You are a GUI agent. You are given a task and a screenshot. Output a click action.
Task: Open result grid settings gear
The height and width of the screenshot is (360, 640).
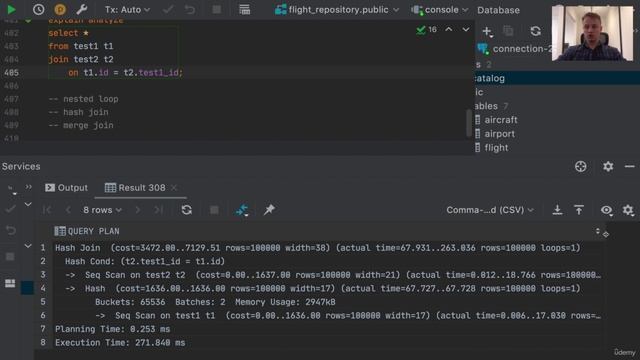pos(628,210)
